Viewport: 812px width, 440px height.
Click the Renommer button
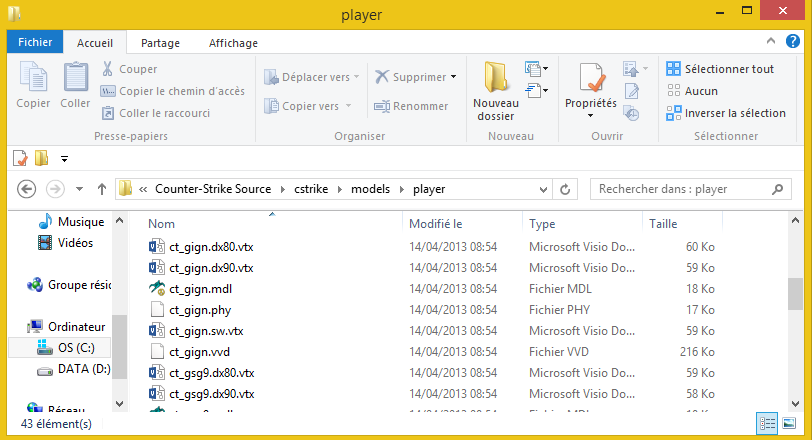pos(411,106)
